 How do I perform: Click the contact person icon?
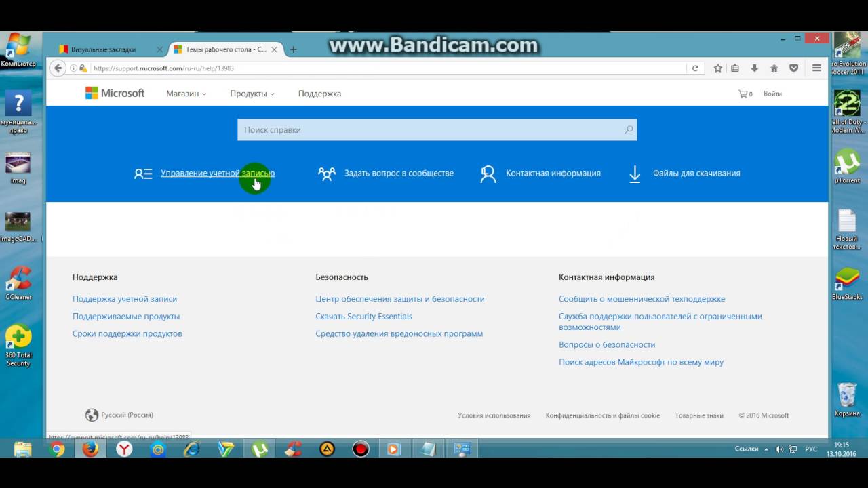click(488, 174)
